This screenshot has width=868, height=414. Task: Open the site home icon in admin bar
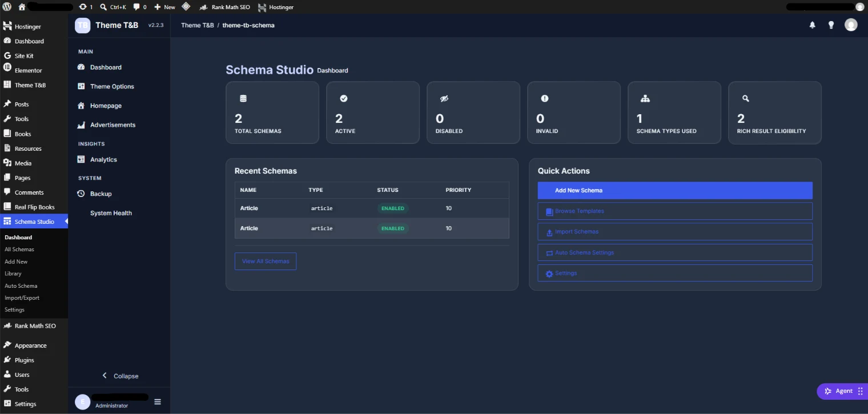(x=22, y=7)
